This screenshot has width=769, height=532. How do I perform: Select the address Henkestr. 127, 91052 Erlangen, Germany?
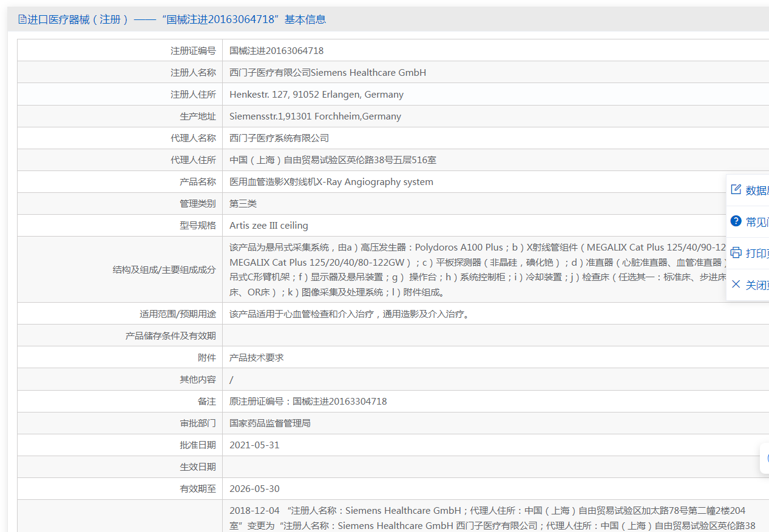pyautogui.click(x=316, y=95)
